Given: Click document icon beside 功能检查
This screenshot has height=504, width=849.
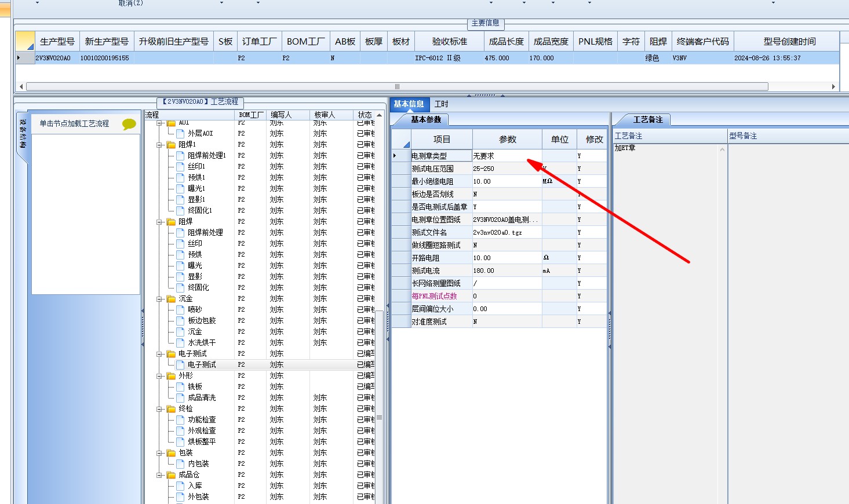Looking at the screenshot, I should point(180,419).
